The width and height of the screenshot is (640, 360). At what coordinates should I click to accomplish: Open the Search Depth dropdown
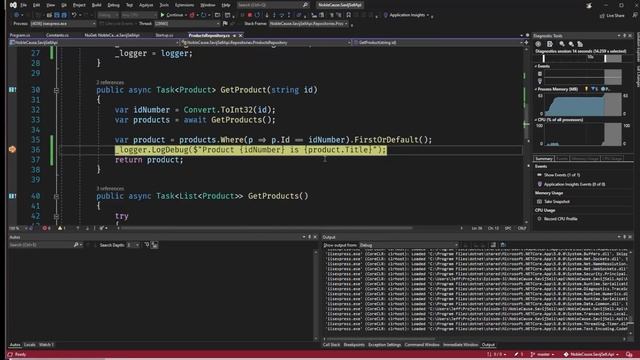(x=132, y=245)
